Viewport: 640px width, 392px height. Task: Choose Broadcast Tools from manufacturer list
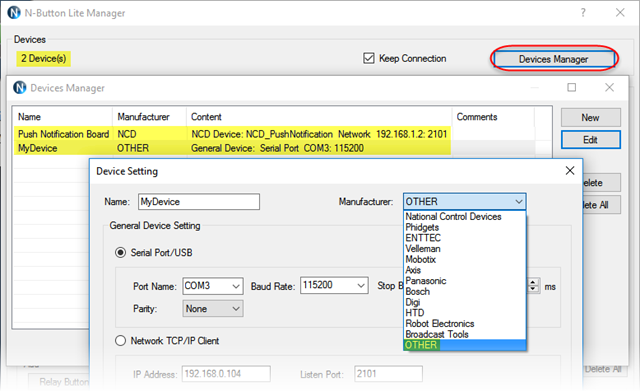click(x=464, y=334)
